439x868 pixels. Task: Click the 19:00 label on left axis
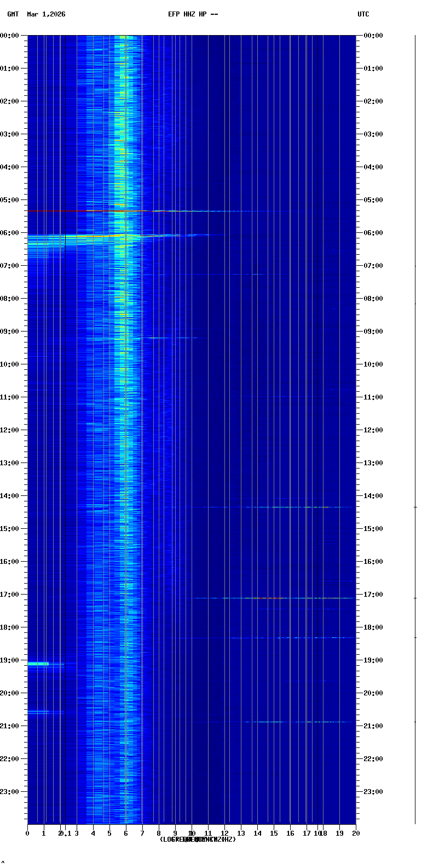coord(10,660)
